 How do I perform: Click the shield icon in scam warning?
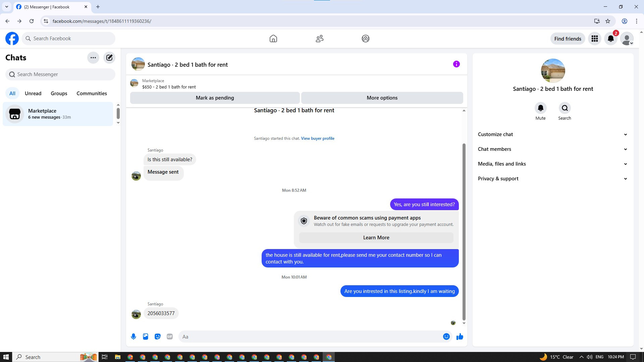[304, 221]
